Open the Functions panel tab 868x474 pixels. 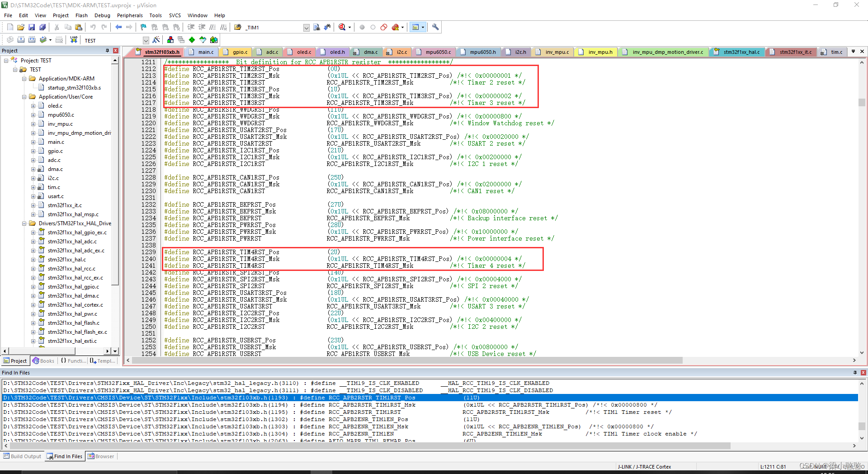[73, 361]
